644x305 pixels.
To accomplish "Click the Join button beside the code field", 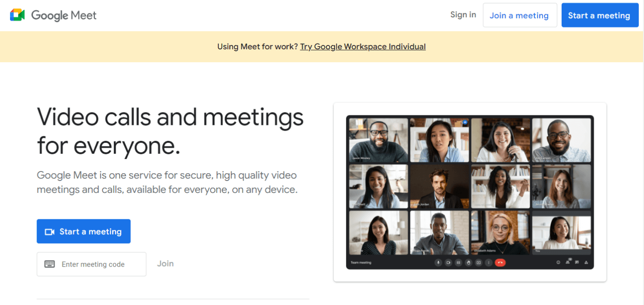I will pos(165,264).
